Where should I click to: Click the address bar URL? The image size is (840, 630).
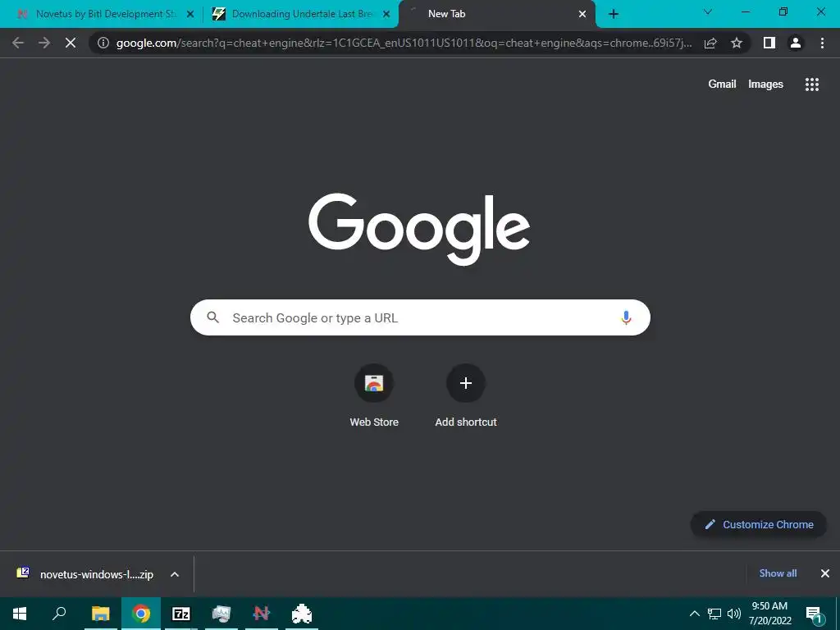point(404,43)
